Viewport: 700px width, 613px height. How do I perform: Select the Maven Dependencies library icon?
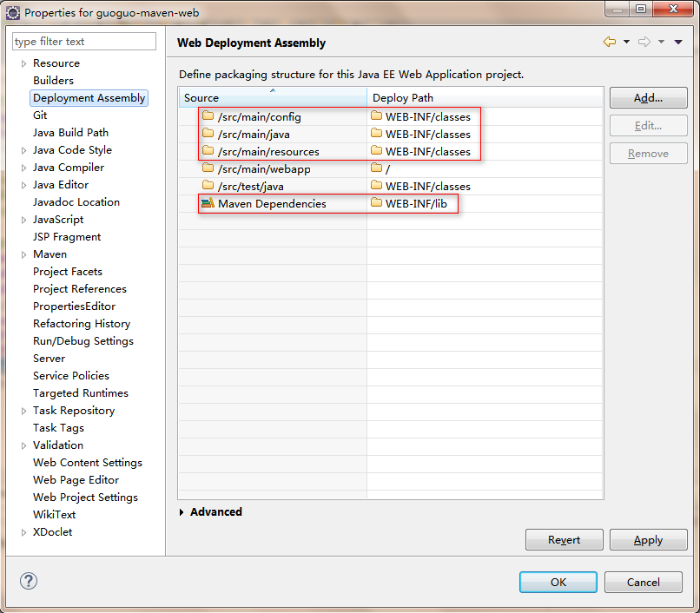[208, 203]
